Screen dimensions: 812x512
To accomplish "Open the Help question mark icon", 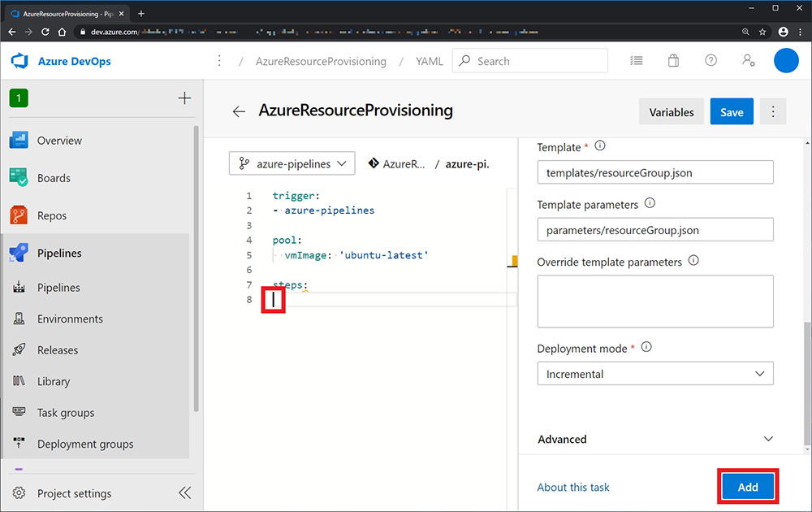I will coord(711,61).
